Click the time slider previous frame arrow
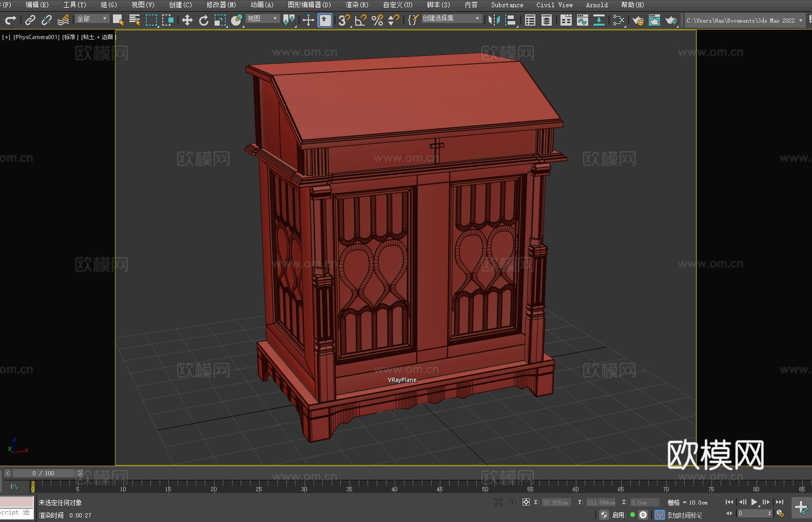812x522 pixels. [x=8, y=473]
